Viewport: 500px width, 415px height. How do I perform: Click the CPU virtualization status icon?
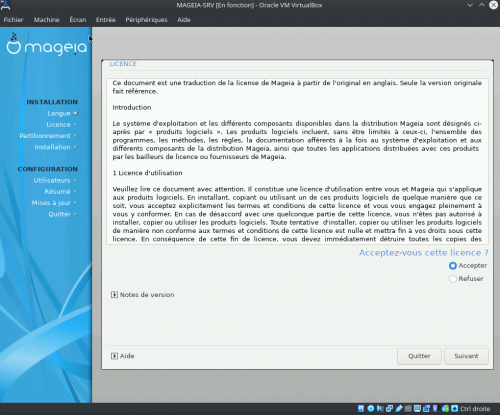coord(435,409)
